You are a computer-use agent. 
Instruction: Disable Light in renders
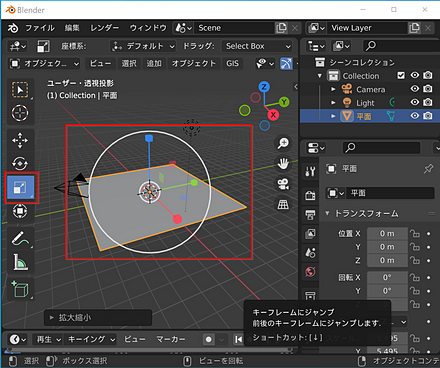pos(428,102)
